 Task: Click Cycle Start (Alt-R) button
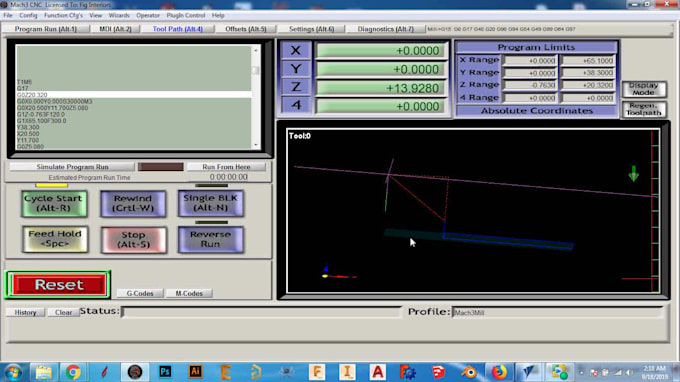pos(54,203)
